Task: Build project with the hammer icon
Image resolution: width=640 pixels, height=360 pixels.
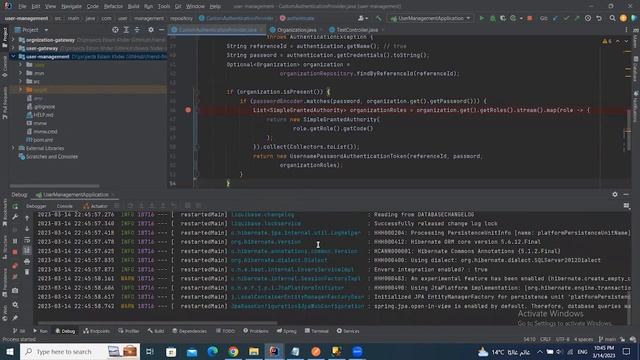Action: click(379, 18)
